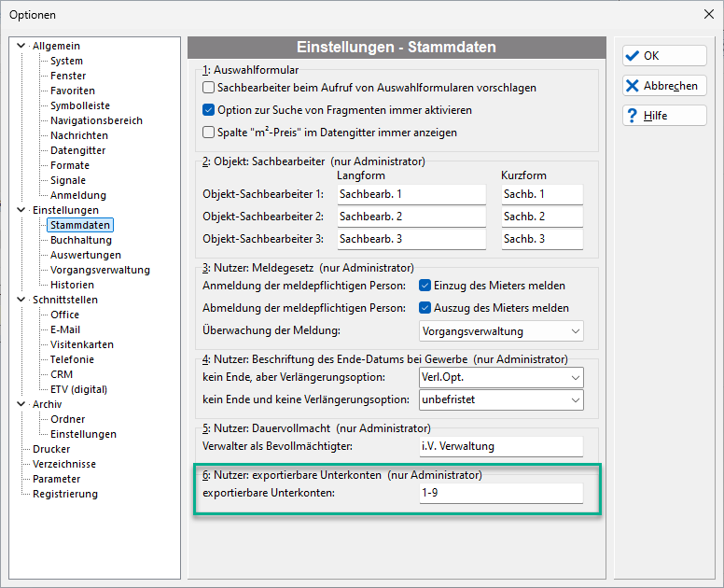This screenshot has width=724, height=588.
Task: Toggle Spalte m²-Preis im Datengitter checkbox
Action: 209,133
